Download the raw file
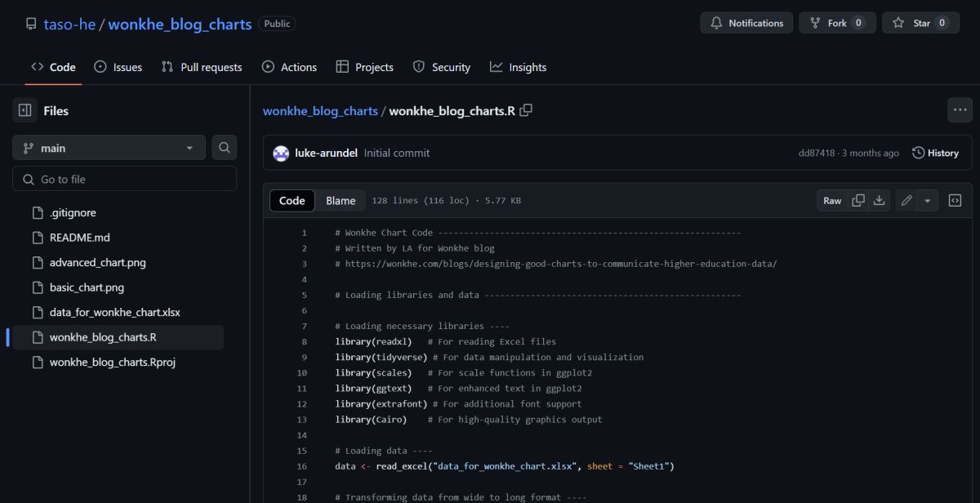 tap(880, 201)
